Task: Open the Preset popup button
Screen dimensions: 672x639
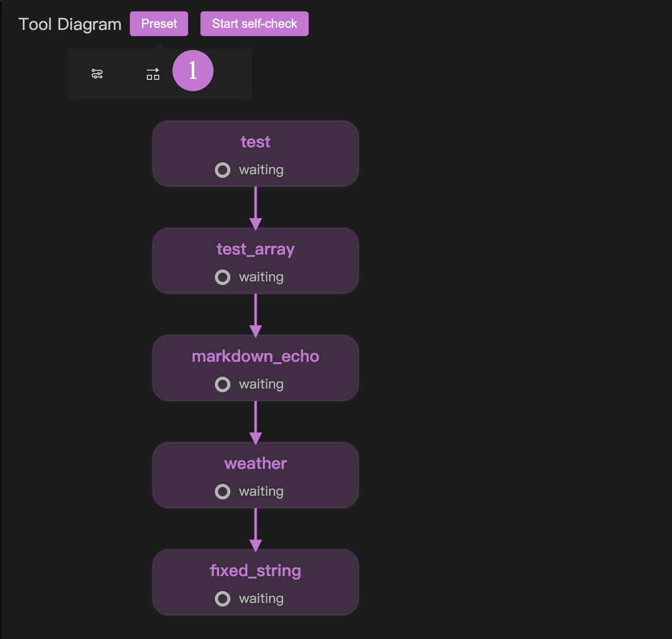Action: tap(159, 24)
